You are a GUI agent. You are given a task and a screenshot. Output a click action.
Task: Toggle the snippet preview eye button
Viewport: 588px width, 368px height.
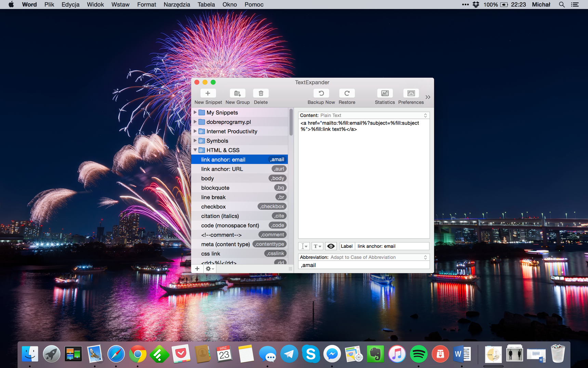pos(331,246)
